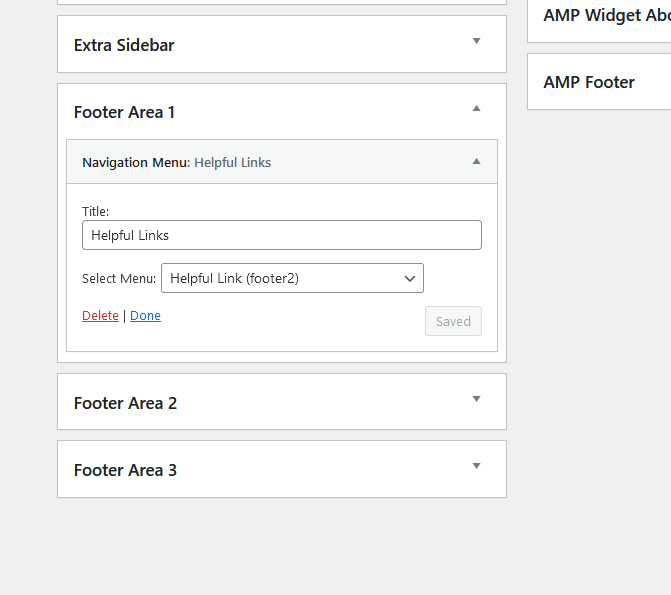Click the Select Menu: label
Image resolution: width=671 pixels, height=595 pixels.
(119, 279)
